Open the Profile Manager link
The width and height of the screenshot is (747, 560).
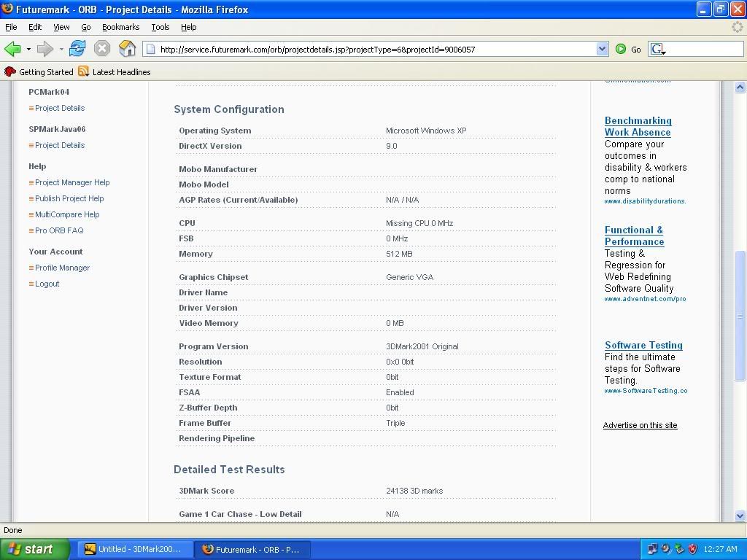click(x=62, y=268)
